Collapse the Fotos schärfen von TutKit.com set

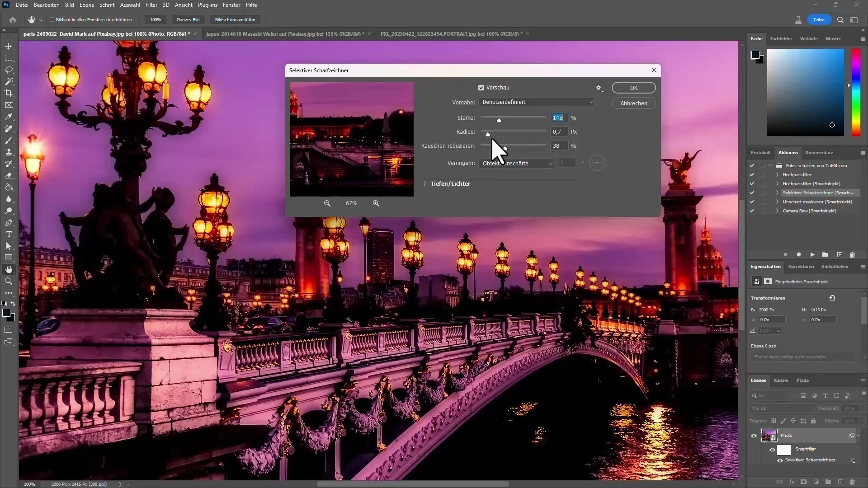770,166
